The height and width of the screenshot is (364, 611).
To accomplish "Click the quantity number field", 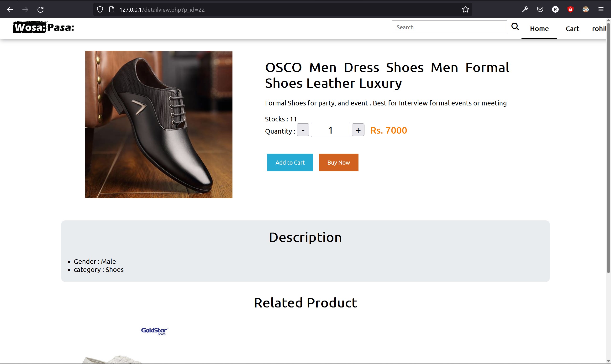I will [330, 130].
